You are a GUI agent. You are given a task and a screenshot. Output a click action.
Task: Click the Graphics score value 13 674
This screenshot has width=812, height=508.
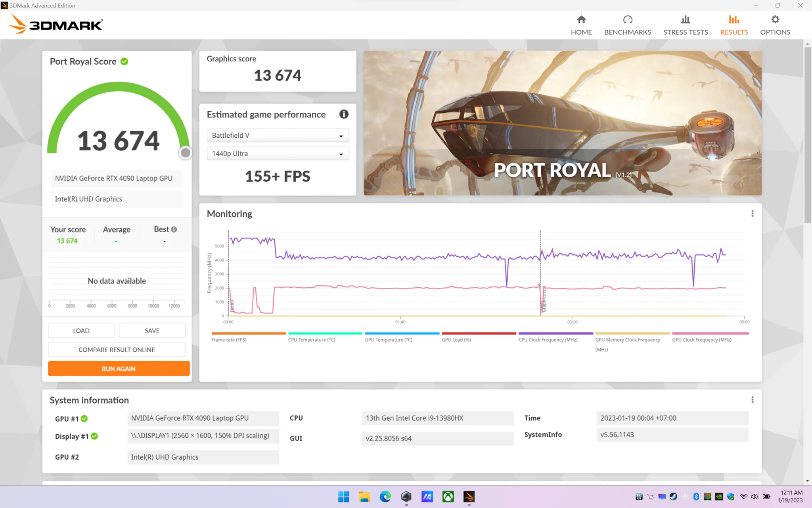click(x=278, y=75)
